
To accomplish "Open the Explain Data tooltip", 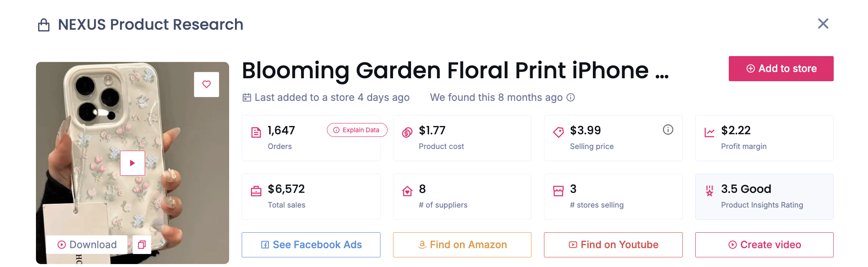I will point(357,130).
